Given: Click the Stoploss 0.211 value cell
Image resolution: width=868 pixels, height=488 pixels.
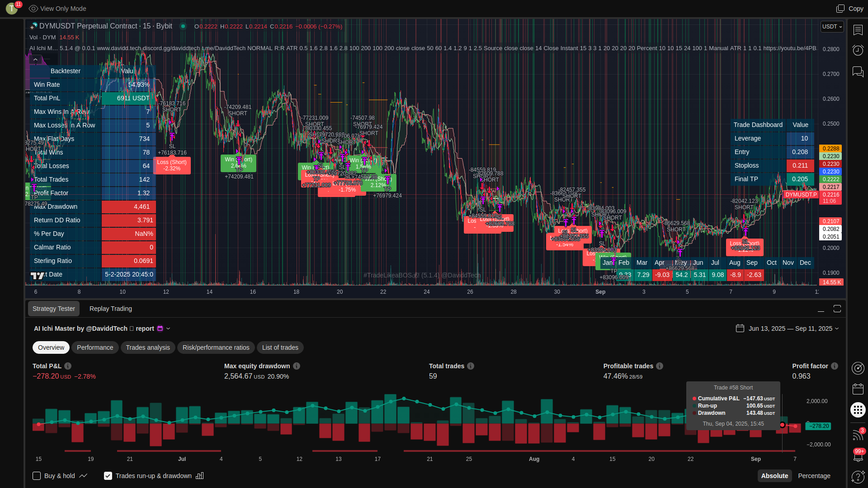Looking at the screenshot, I should click(x=800, y=166).
